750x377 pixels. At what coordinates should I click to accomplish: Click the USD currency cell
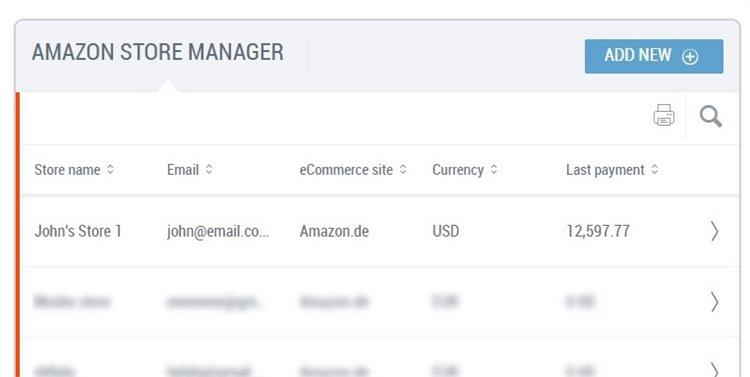[446, 232]
